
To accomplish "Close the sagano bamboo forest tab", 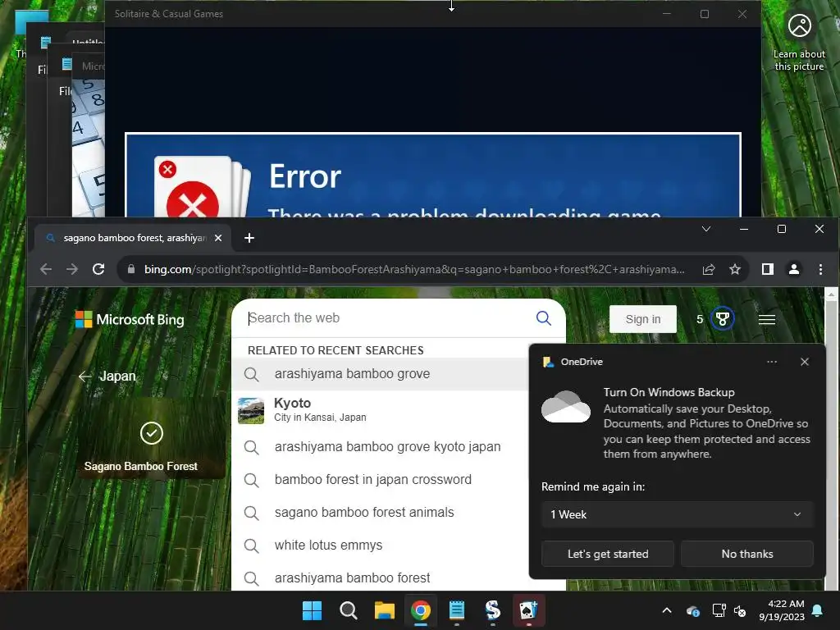I will click(218, 238).
